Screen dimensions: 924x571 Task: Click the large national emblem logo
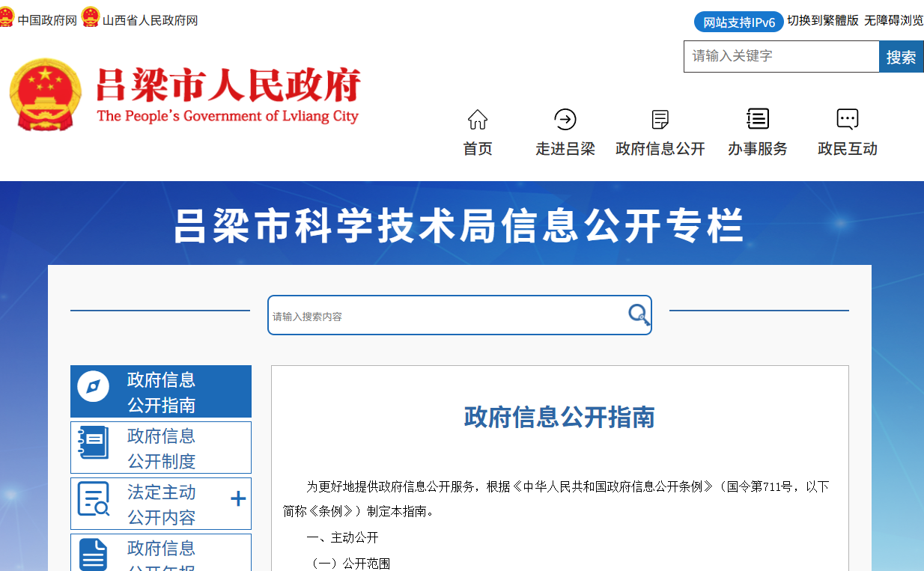coord(46,94)
